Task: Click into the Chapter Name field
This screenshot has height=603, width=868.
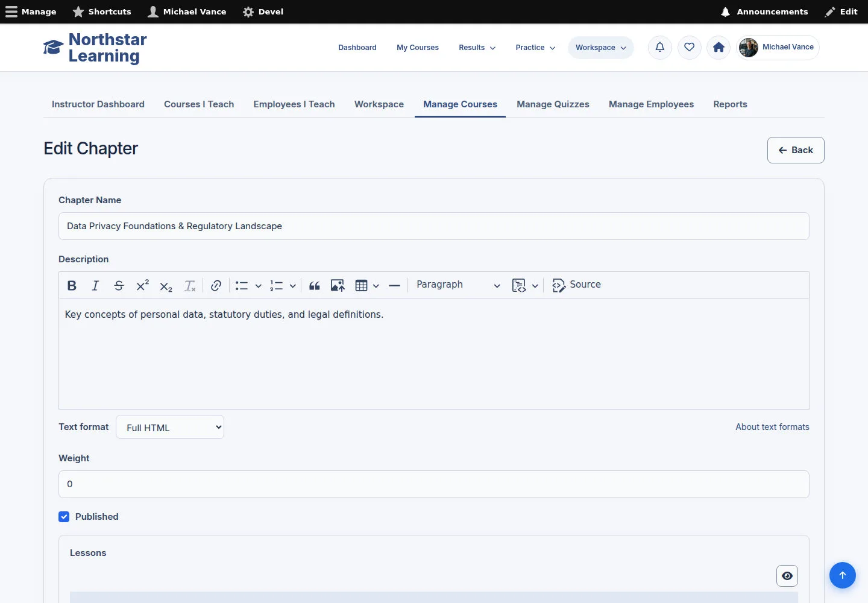Action: click(434, 226)
